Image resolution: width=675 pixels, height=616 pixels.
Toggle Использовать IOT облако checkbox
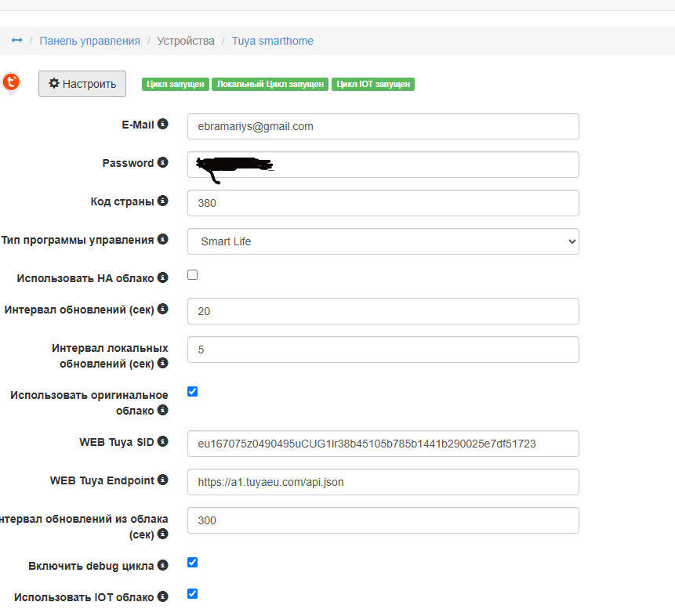(x=193, y=594)
